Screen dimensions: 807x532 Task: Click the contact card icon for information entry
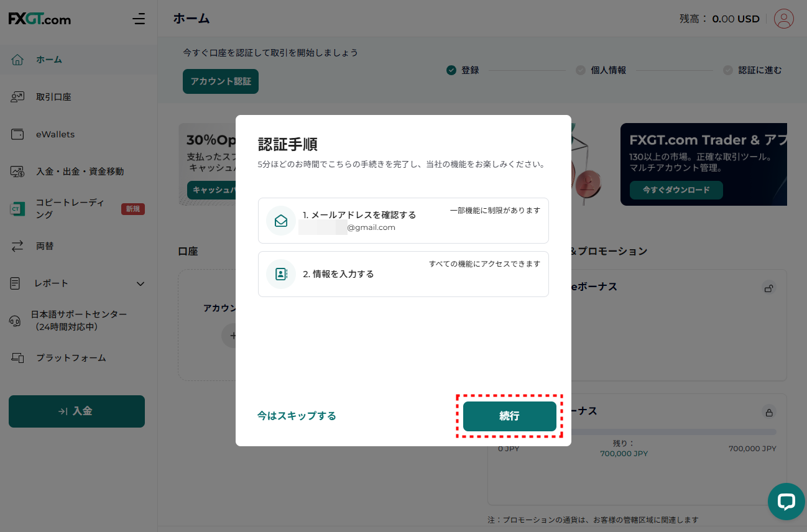281,274
